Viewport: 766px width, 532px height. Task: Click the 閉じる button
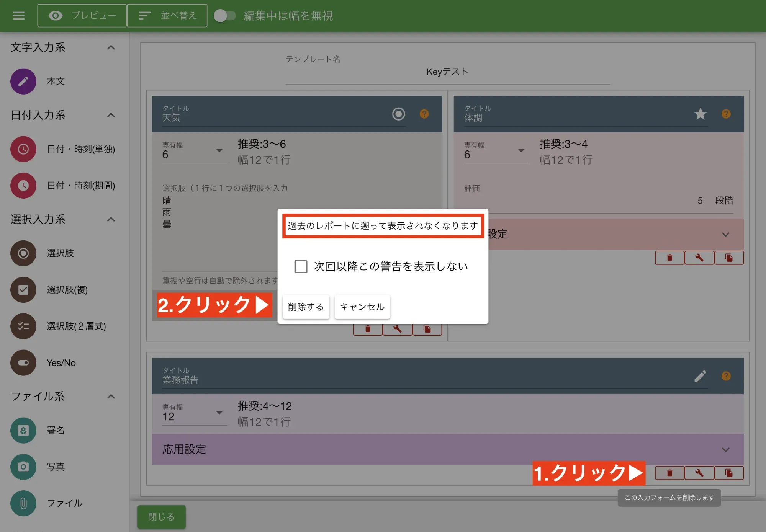tap(161, 517)
